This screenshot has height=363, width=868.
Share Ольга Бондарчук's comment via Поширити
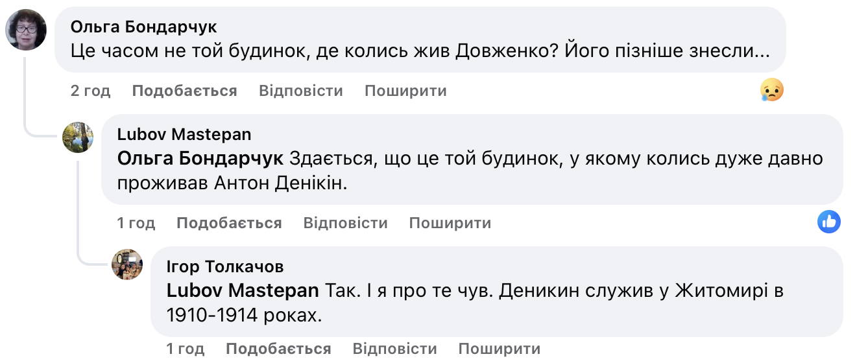pyautogui.click(x=405, y=91)
